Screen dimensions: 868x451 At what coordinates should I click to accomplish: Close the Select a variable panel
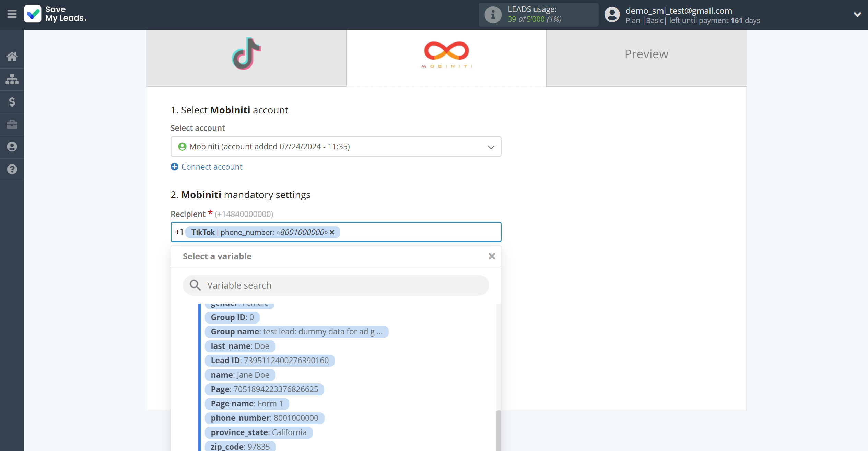[492, 256]
